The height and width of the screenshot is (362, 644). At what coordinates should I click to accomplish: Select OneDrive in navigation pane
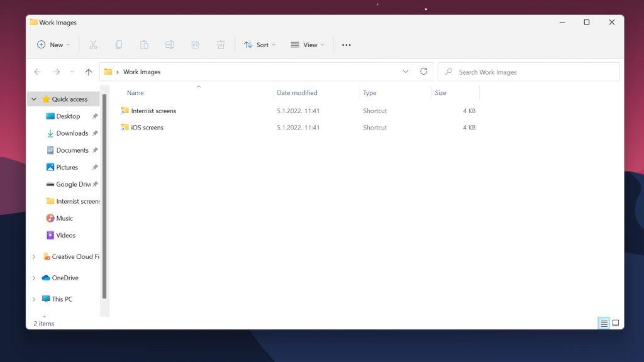[x=65, y=278]
